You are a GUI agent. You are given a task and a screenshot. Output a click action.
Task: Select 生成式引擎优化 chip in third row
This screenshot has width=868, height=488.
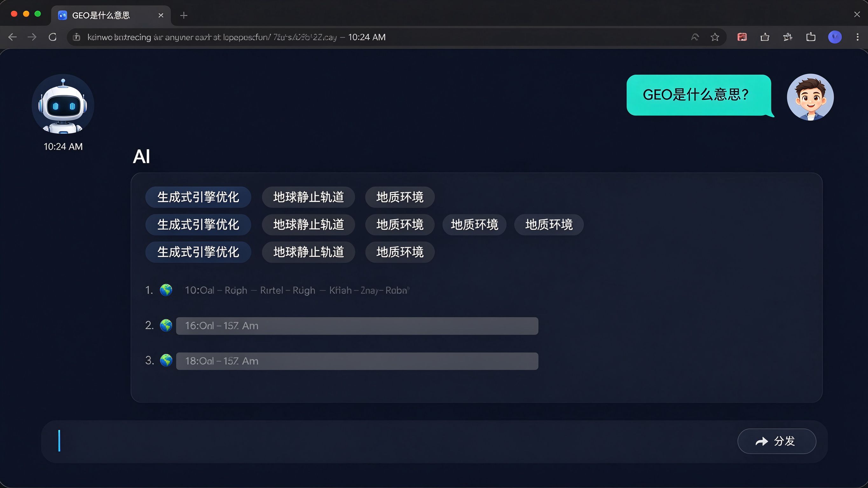point(198,252)
